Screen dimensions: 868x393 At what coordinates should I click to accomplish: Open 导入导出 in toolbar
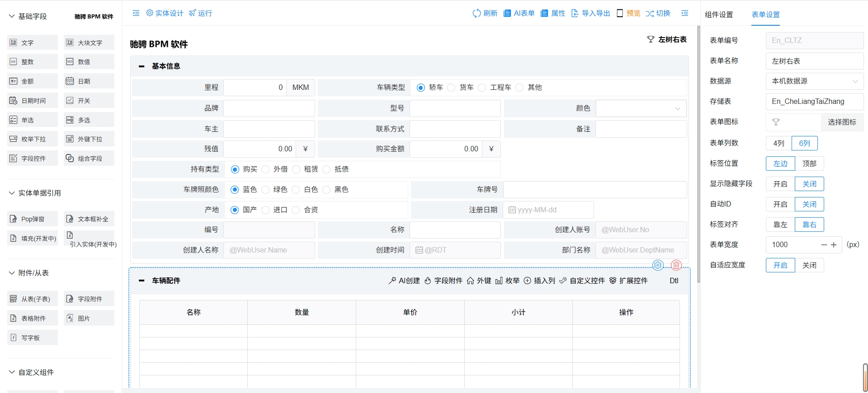click(591, 13)
